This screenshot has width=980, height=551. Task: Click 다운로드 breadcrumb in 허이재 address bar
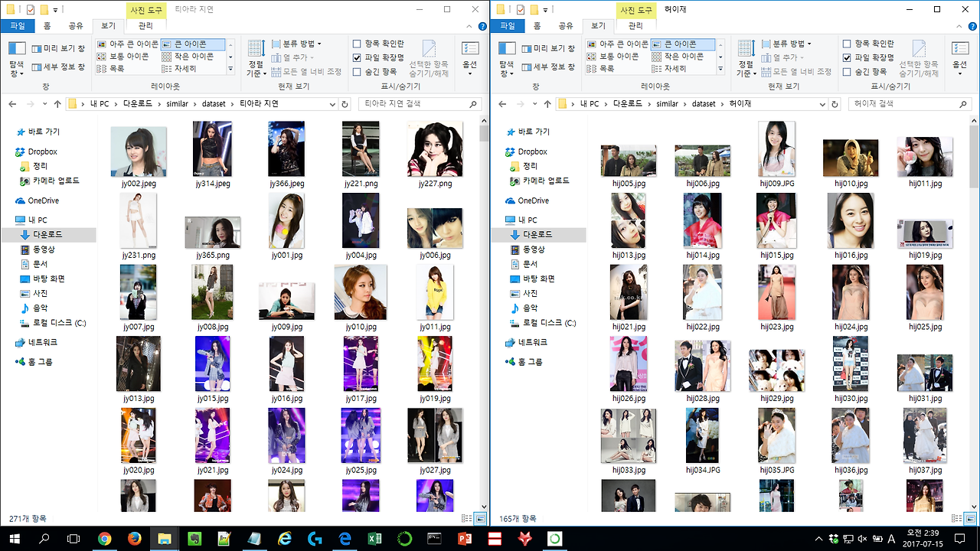click(626, 104)
